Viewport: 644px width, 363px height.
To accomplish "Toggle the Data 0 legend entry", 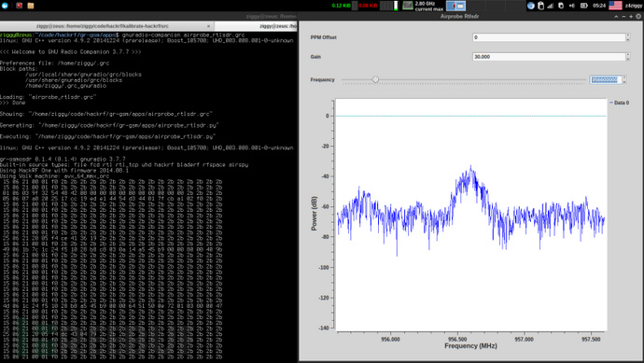I will point(620,103).
